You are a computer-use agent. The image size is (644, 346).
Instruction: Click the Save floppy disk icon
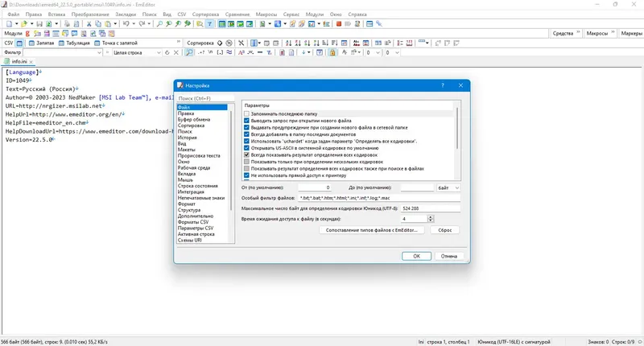pyautogui.click(x=39, y=24)
